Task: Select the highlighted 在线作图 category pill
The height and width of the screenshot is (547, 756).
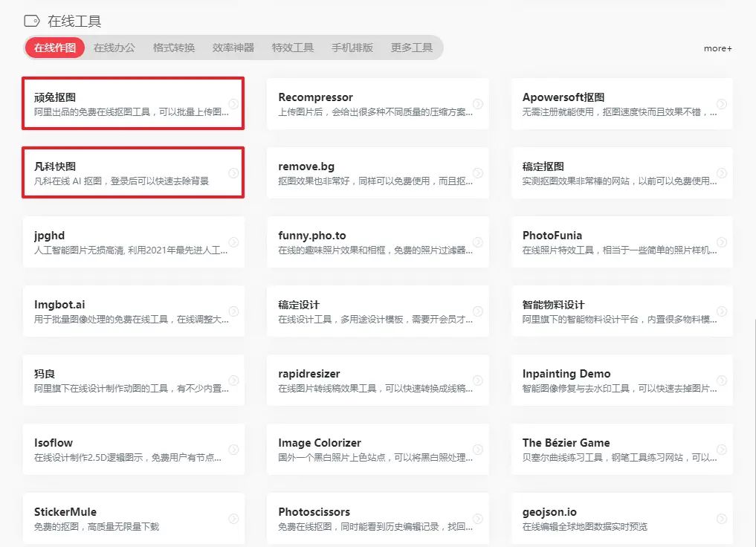Action: coord(54,47)
